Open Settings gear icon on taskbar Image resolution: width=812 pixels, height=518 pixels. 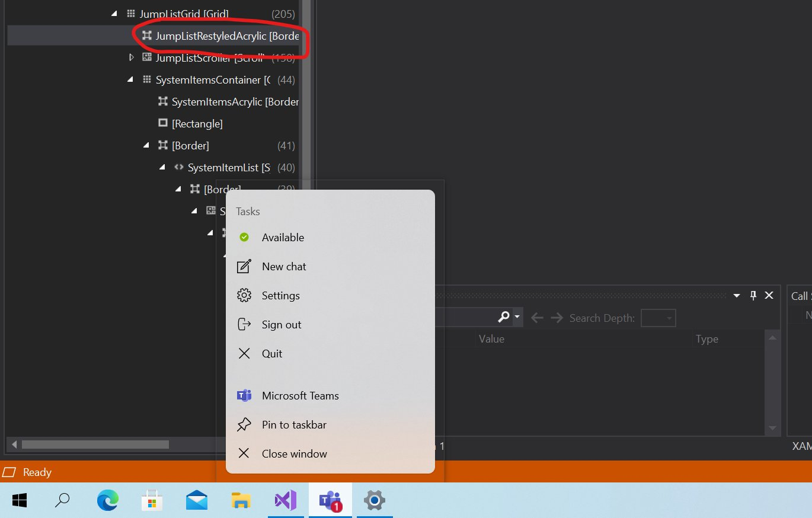point(375,501)
